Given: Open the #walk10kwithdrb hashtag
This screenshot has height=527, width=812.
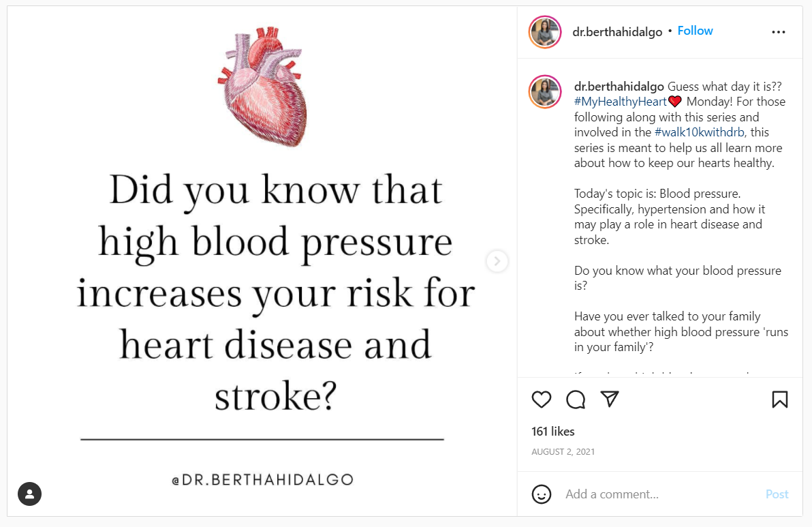Looking at the screenshot, I should pos(700,132).
